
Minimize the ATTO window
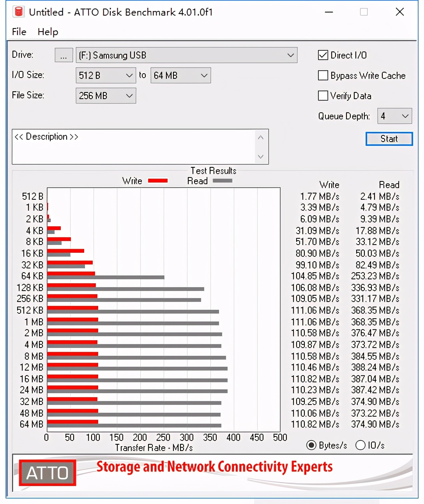(x=329, y=12)
